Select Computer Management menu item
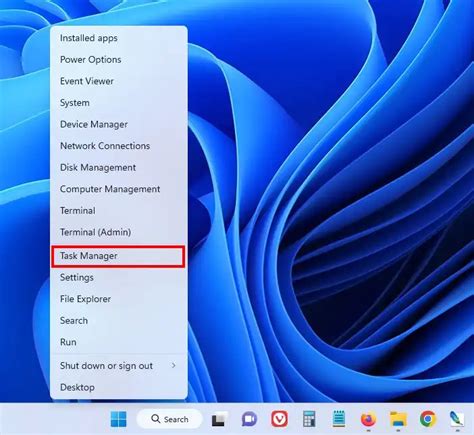The image size is (474, 435). click(119, 189)
